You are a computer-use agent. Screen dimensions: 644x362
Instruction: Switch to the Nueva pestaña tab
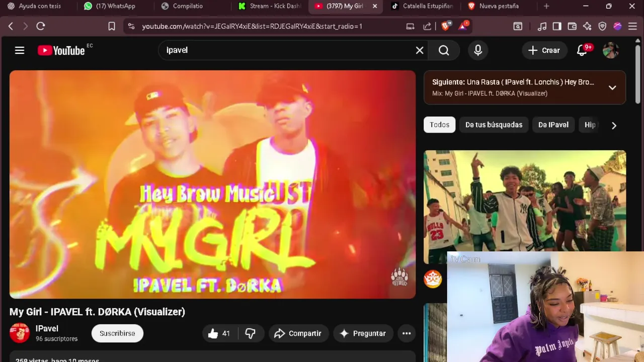(498, 6)
